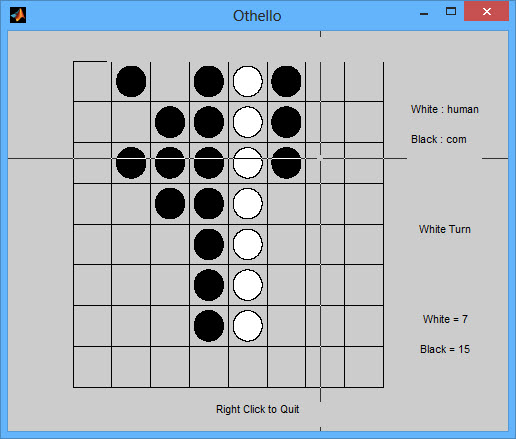Click the 'White Turn' status text

coord(445,229)
